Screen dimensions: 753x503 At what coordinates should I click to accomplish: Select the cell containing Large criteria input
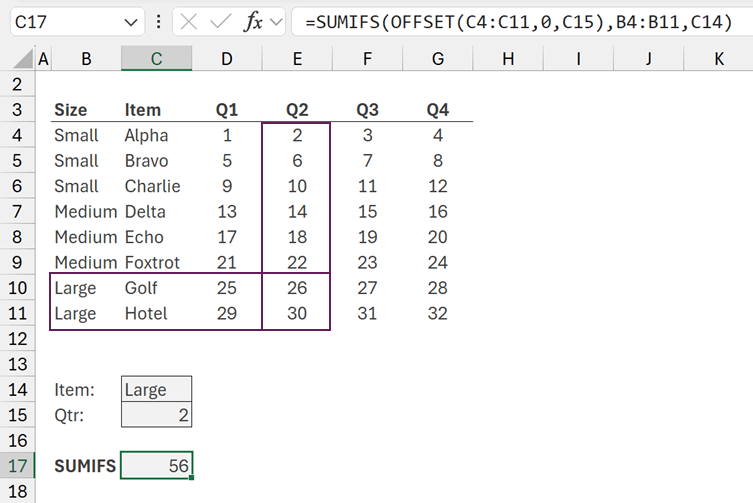pos(156,390)
